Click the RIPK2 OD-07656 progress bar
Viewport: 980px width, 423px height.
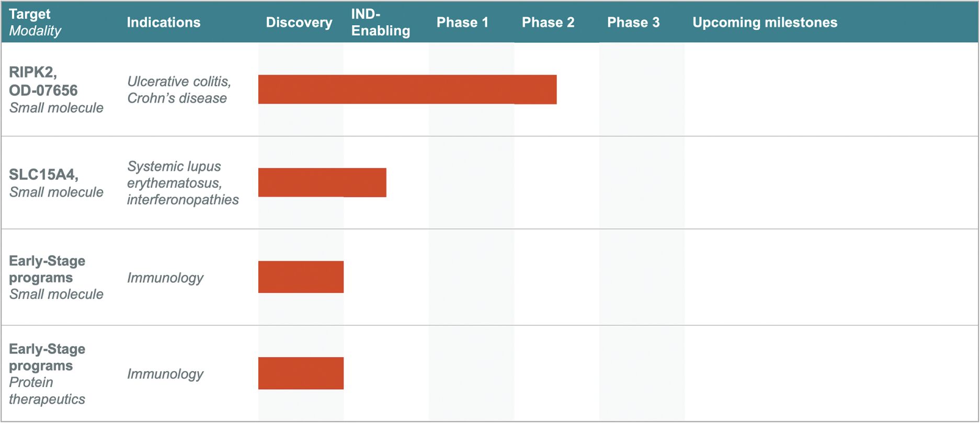tap(407, 89)
